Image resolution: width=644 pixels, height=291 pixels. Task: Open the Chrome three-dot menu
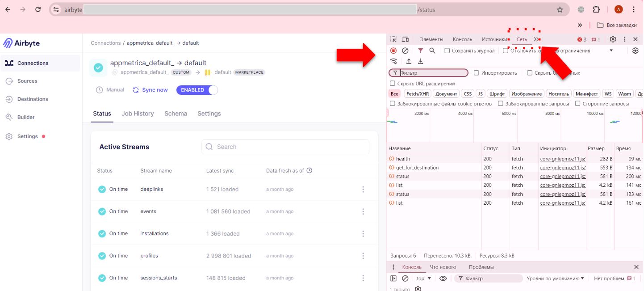point(634,9)
